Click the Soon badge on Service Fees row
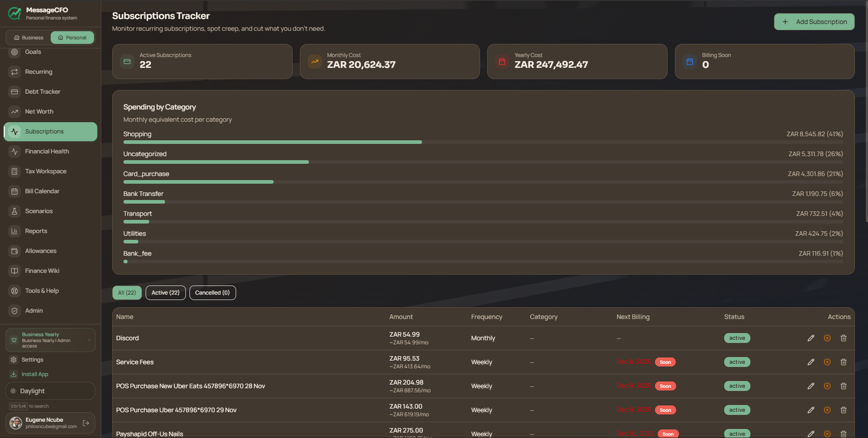The width and height of the screenshot is (868, 438). pos(665,362)
